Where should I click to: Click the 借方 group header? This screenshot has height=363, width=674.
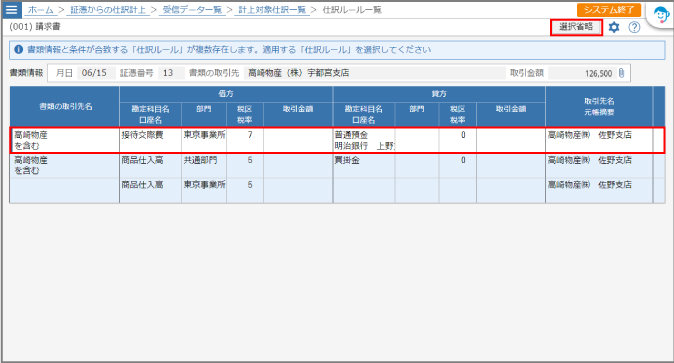point(226,94)
